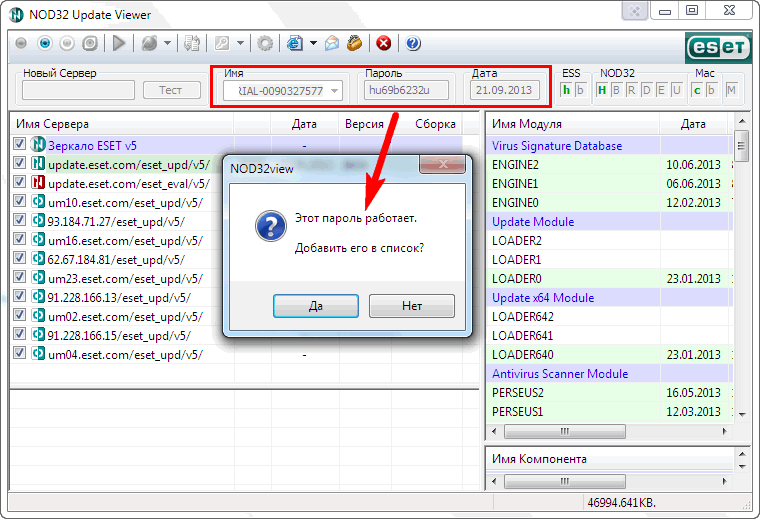Close the NOD32view dialog with its X
This screenshot has height=519, width=760.
tap(442, 164)
